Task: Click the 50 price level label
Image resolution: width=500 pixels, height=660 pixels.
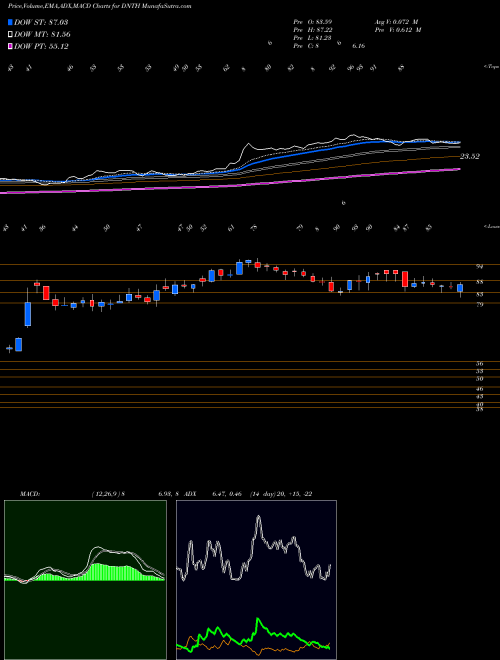Action: point(479,379)
